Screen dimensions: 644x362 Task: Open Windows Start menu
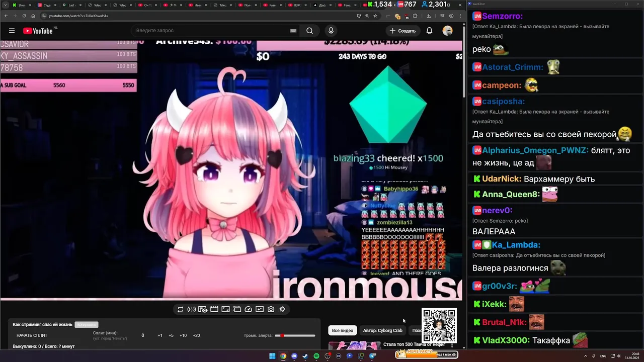(x=272, y=356)
